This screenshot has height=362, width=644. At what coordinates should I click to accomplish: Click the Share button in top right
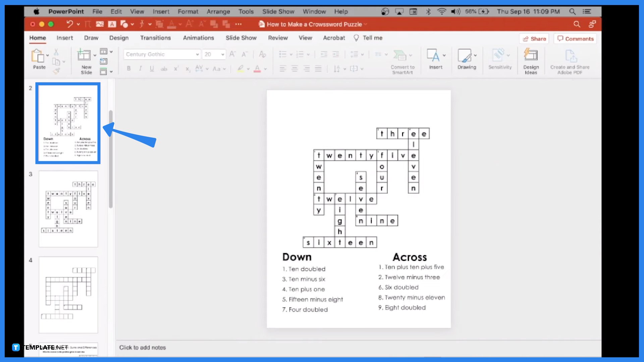pyautogui.click(x=534, y=39)
